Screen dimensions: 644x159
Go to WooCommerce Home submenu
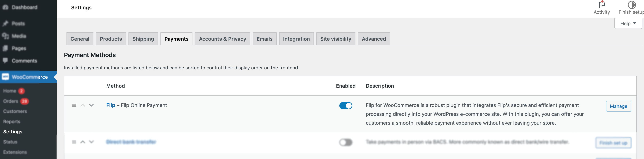10,91
